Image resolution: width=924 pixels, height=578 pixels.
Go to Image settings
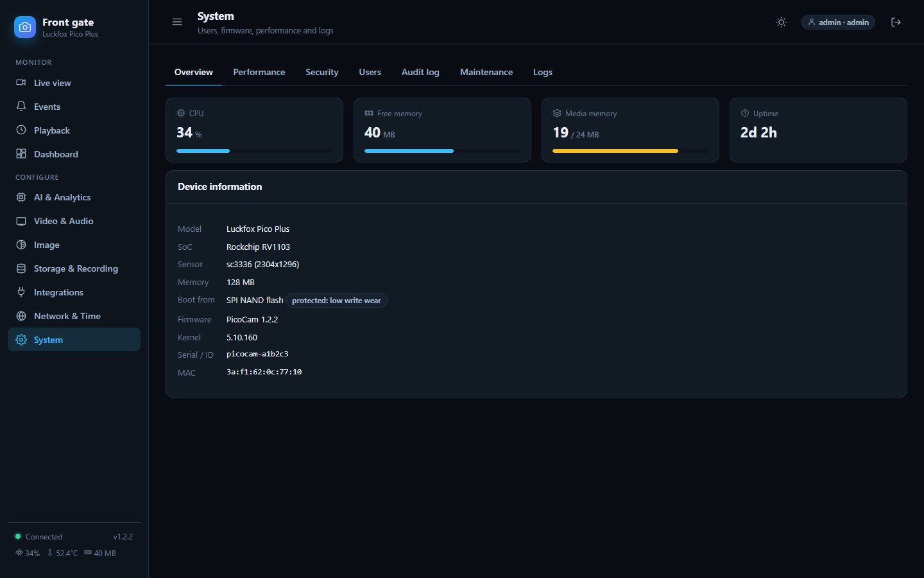pos(74,245)
